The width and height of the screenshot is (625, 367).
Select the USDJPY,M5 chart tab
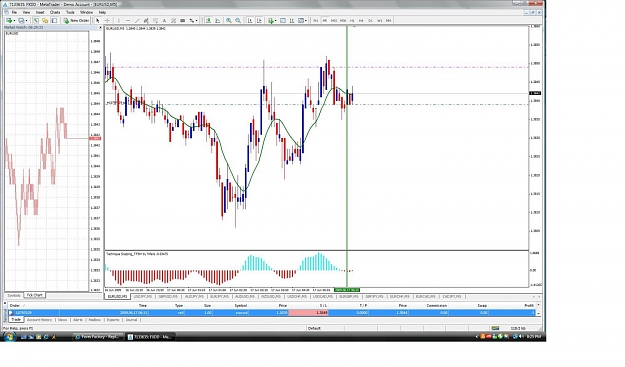pos(143,296)
